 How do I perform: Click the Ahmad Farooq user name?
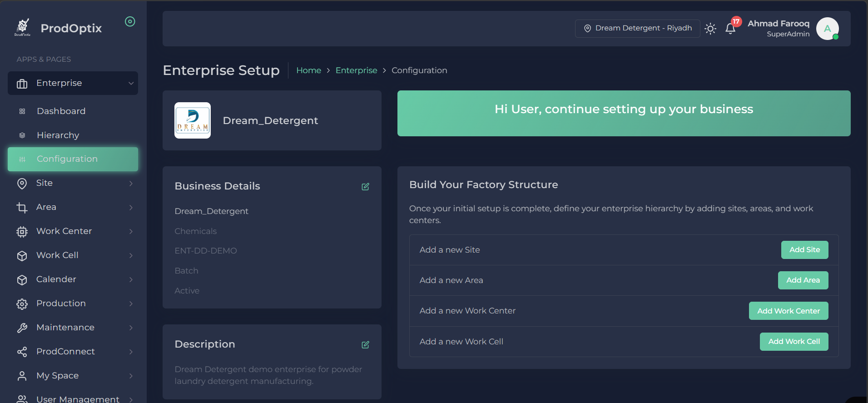(x=779, y=24)
